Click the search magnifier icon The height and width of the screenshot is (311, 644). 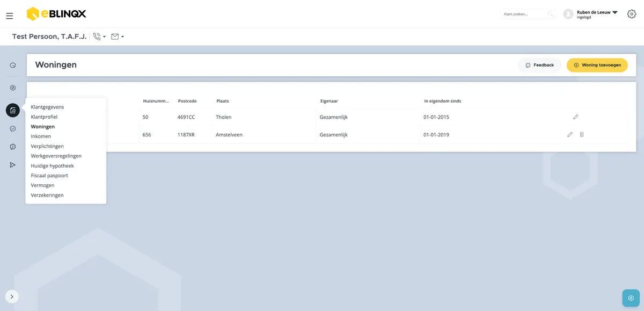pos(551,14)
